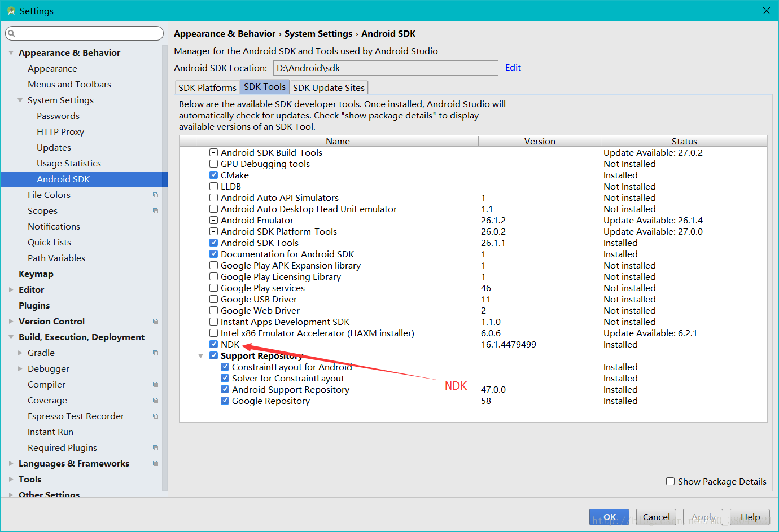Click project-level icon next to Version Control

pyautogui.click(x=155, y=322)
